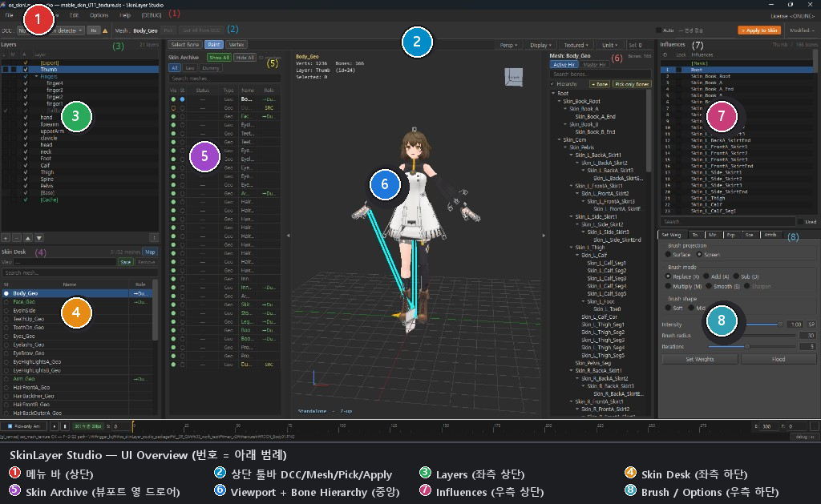Collapse the Skin_L_Thigh bone node

pos(571,248)
